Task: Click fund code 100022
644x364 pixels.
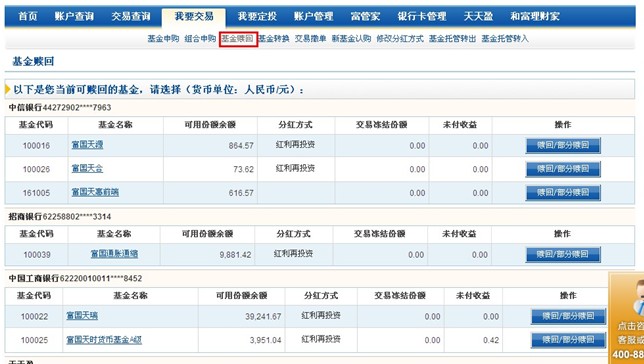Action: [x=34, y=316]
